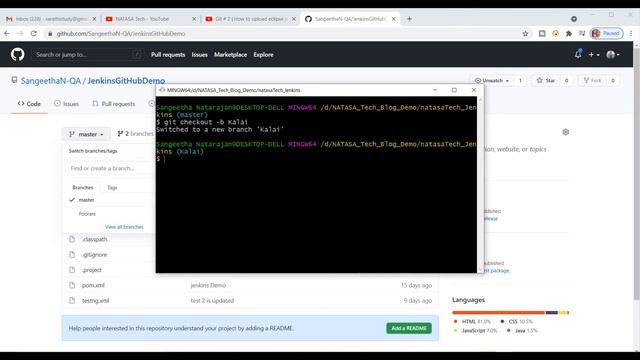Click the CSS language entry
This screenshot has height=360, width=640.
click(516, 322)
